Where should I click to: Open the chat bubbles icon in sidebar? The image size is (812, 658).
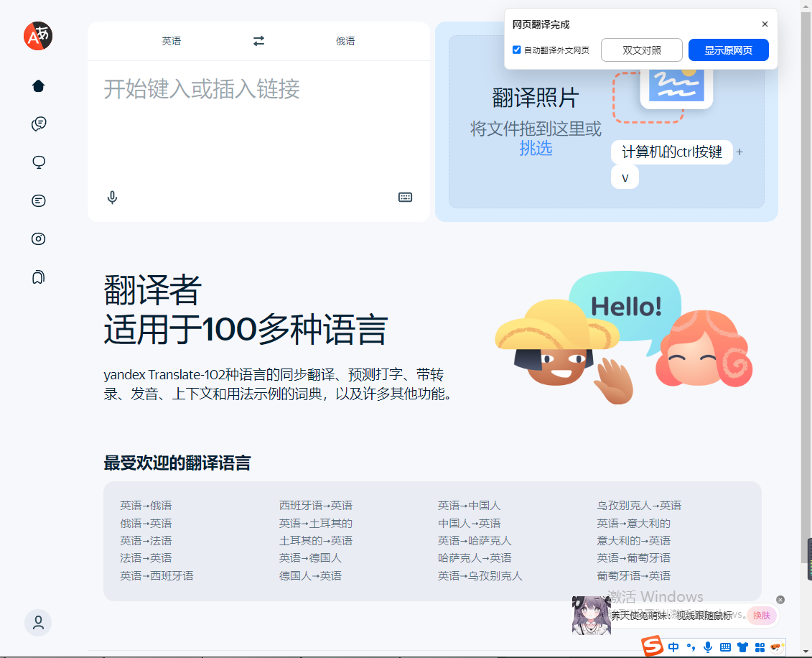pyautogui.click(x=38, y=124)
